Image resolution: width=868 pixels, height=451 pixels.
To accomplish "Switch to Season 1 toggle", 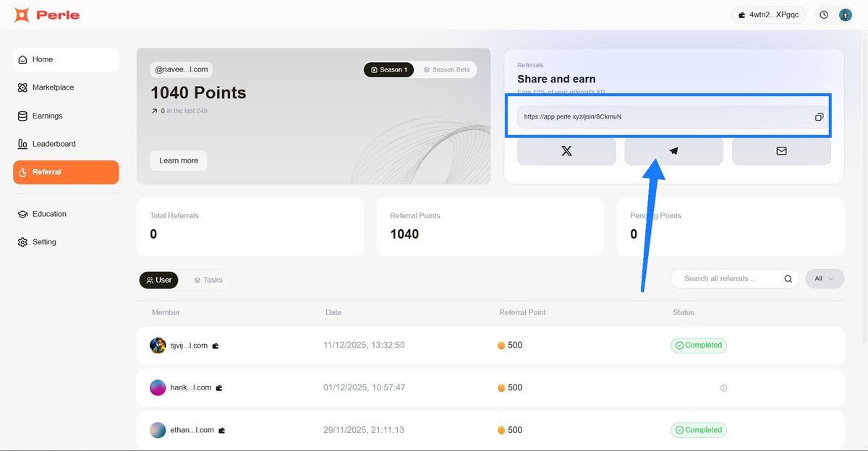I will (388, 70).
